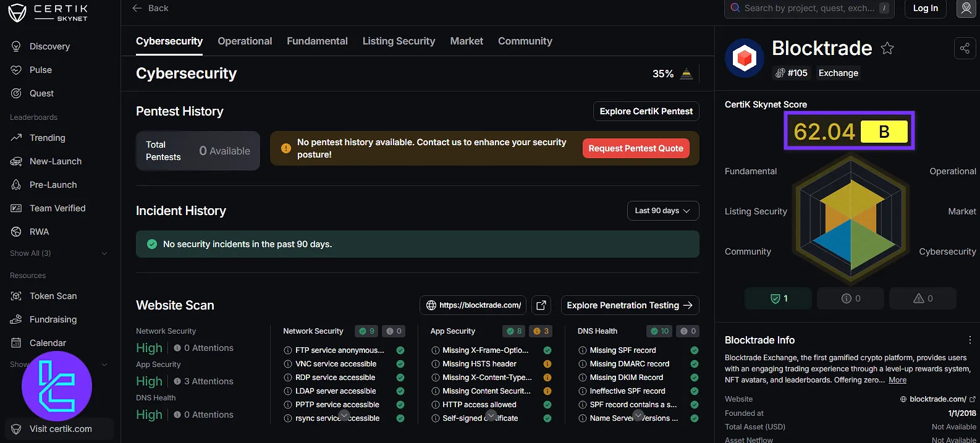
Task: Click Request Pentest Quote button
Action: point(635,148)
